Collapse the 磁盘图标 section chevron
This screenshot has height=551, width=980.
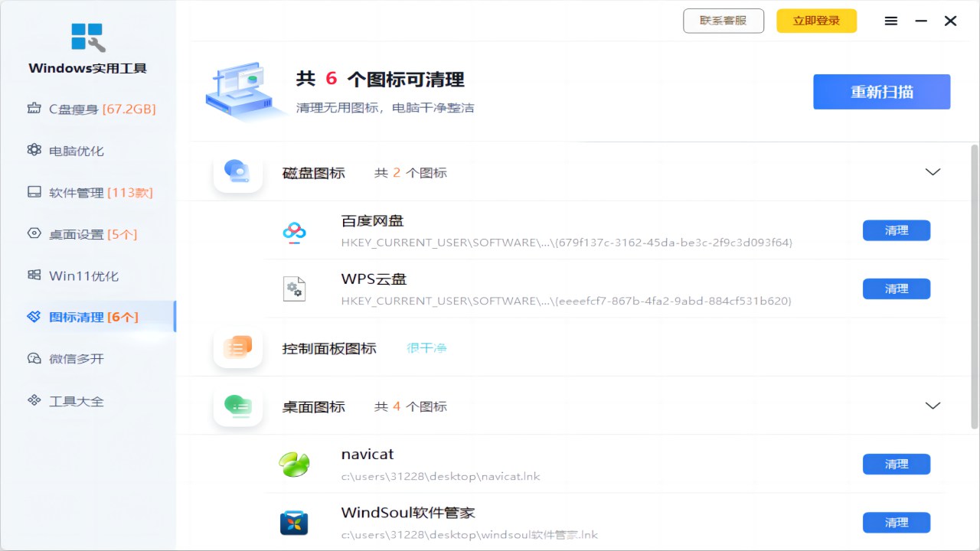933,172
